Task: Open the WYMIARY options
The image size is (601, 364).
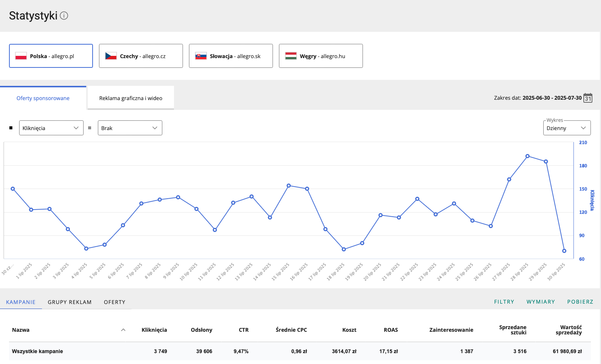Action: [x=540, y=302]
